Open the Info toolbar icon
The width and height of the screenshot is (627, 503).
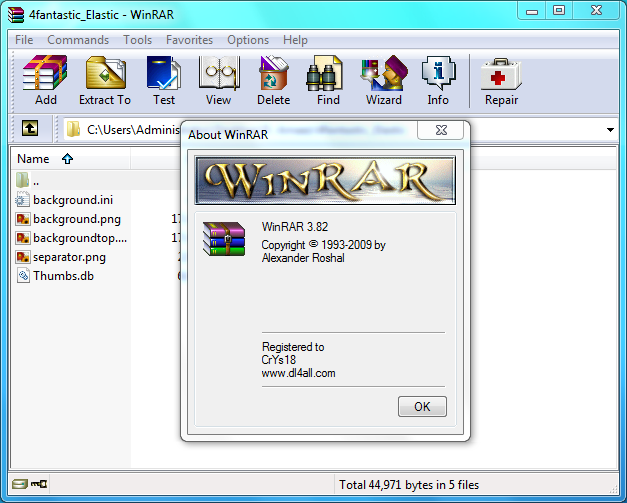click(x=438, y=80)
